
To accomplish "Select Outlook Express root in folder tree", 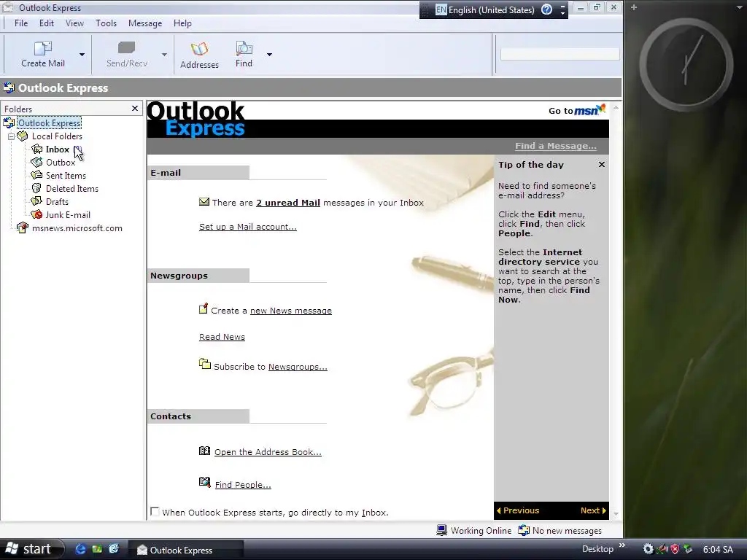I will (49, 122).
